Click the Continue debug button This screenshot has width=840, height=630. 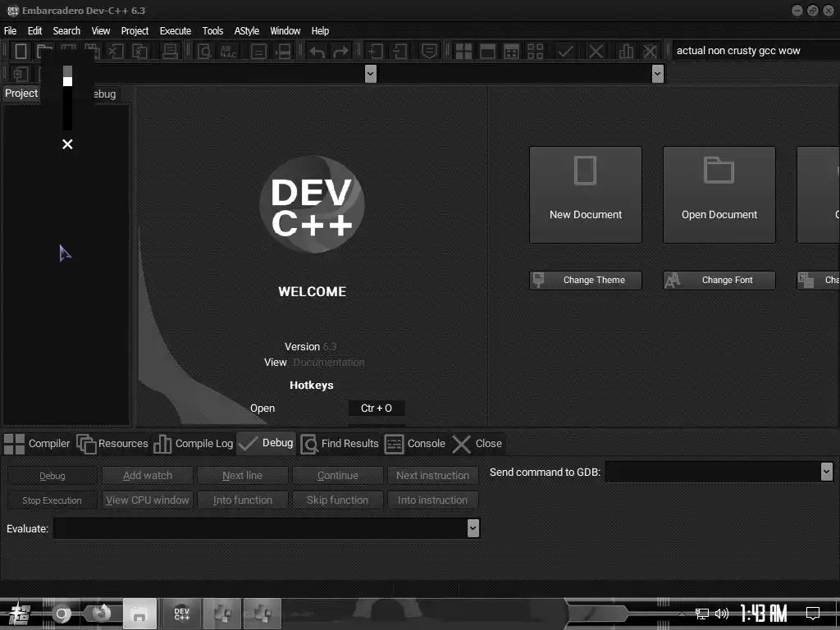tap(337, 475)
